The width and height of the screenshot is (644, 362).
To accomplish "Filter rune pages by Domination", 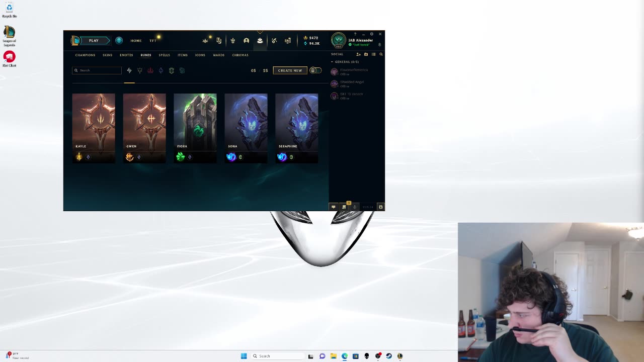I will coord(150,70).
